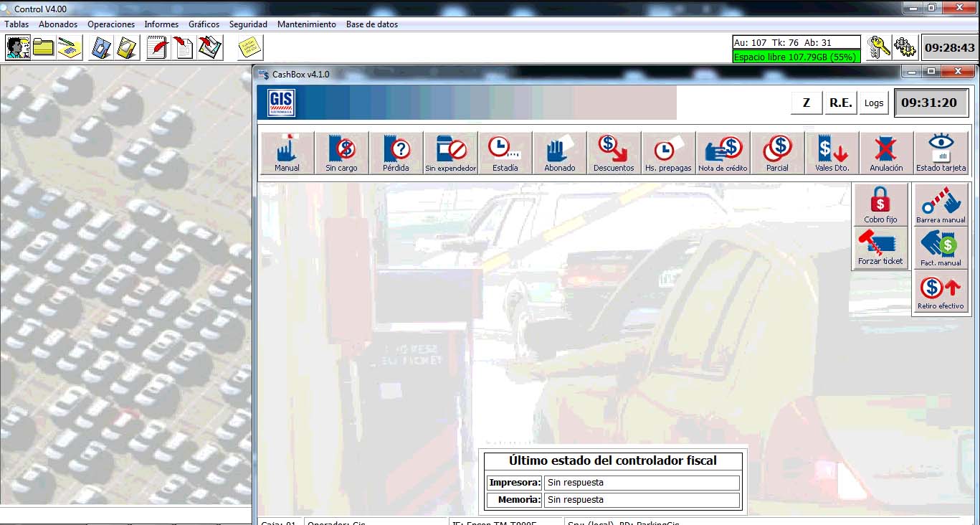Open the Base de datos menu

click(x=372, y=24)
